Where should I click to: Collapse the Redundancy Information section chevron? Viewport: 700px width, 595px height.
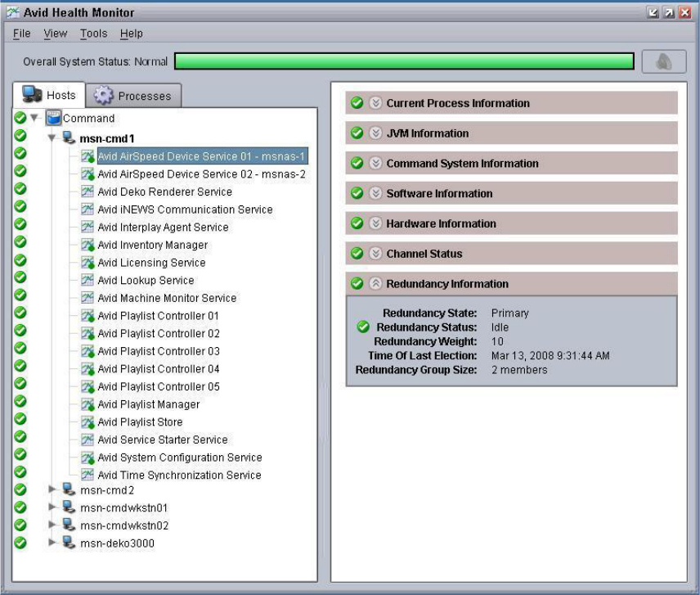tap(375, 284)
